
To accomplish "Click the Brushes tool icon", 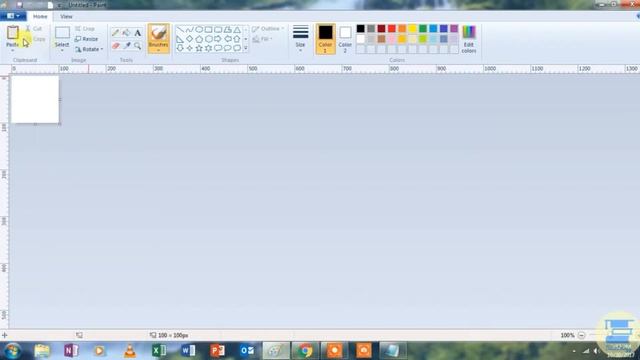I will point(158,33).
